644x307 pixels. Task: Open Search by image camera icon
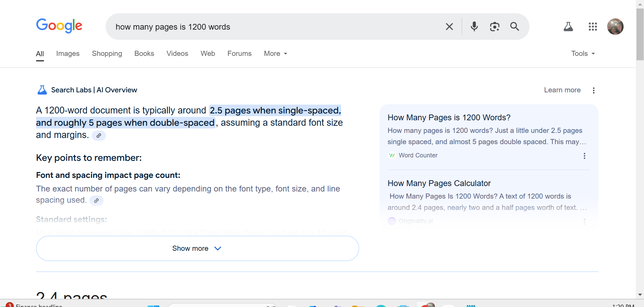[494, 27]
